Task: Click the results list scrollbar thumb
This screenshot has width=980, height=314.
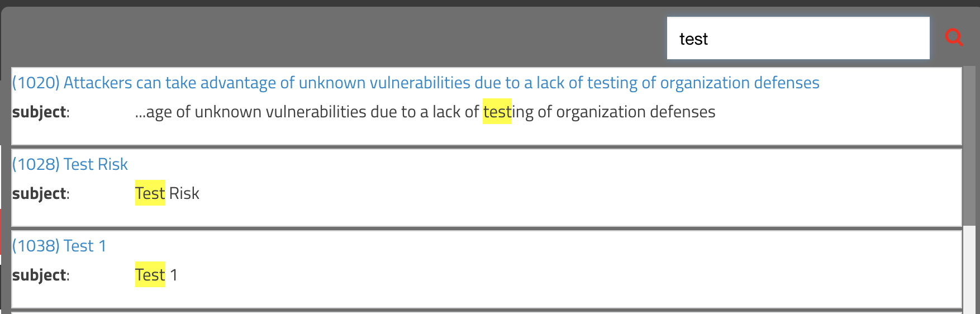Action: tap(969, 146)
